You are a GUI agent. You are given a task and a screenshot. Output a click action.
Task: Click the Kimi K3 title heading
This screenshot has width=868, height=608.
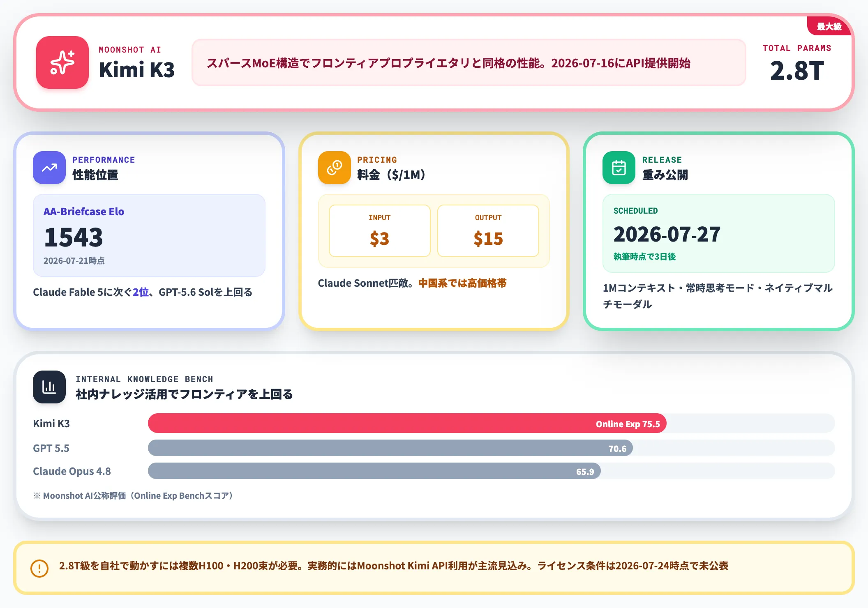click(137, 69)
